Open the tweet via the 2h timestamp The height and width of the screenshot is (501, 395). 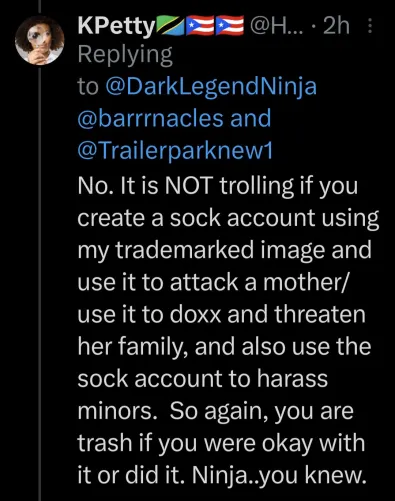click(x=336, y=26)
